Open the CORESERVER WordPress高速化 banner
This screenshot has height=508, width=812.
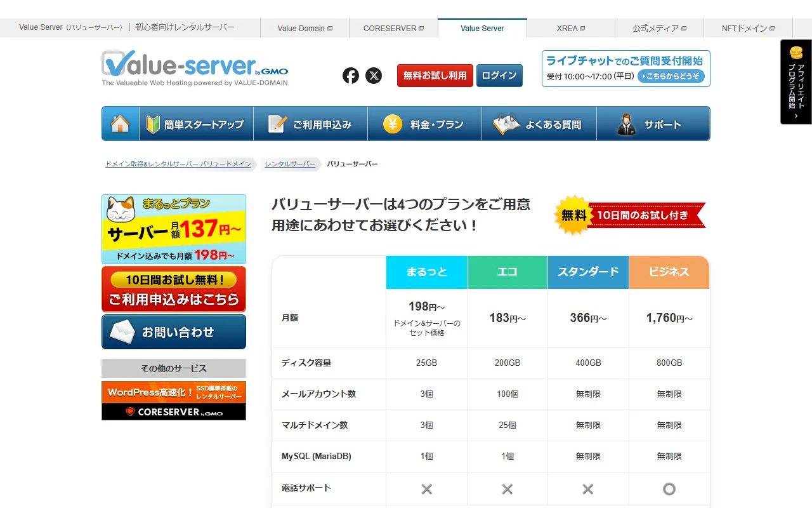(174, 401)
